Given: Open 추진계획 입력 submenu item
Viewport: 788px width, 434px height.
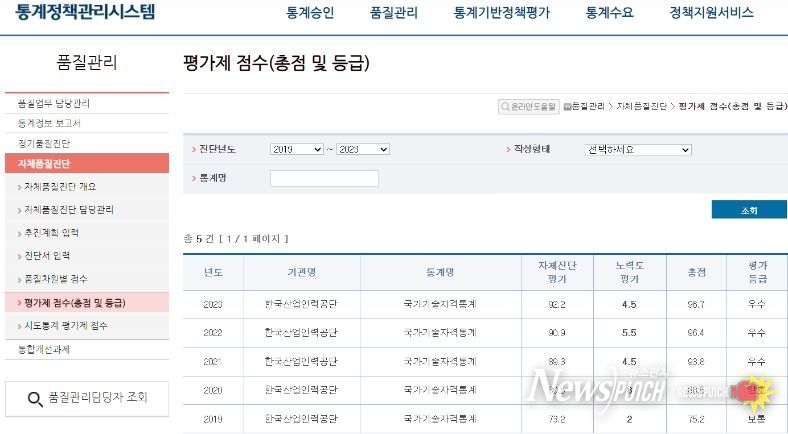Looking at the screenshot, I should coord(52,233).
